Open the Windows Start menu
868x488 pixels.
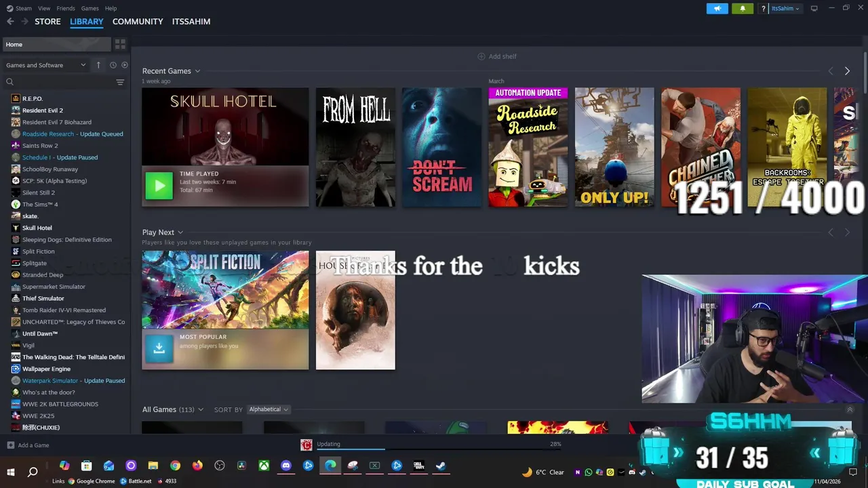pyautogui.click(x=11, y=472)
